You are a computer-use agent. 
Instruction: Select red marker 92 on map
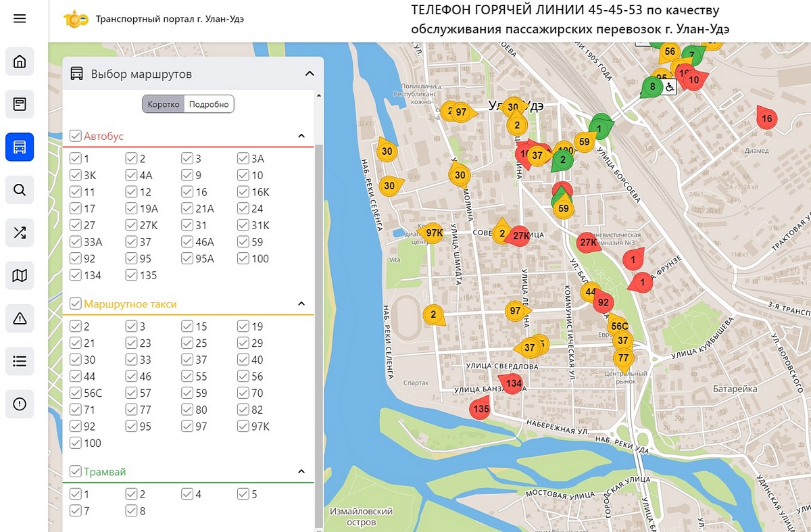(604, 302)
